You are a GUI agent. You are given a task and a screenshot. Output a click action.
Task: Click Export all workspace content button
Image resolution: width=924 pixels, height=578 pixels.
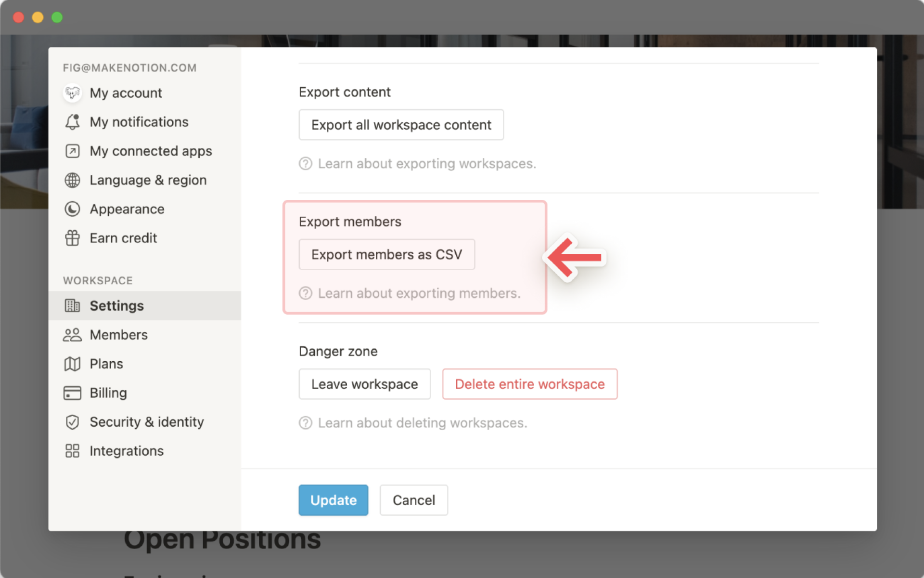tap(400, 125)
